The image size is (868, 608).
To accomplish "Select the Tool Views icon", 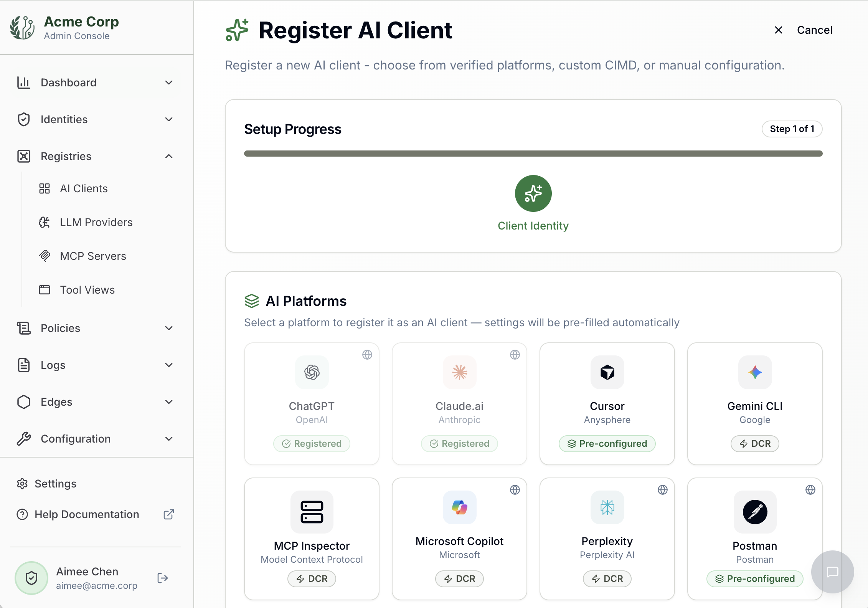I will click(45, 290).
